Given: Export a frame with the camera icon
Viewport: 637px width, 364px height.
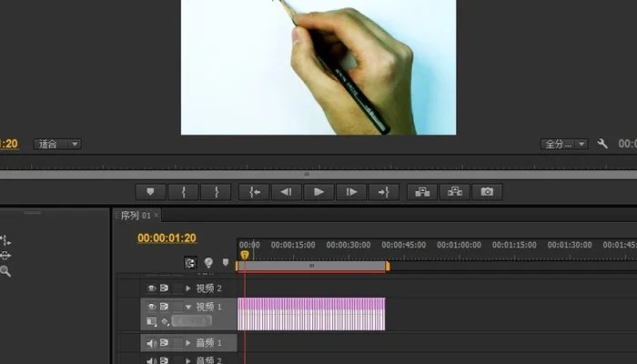Looking at the screenshot, I should click(487, 192).
